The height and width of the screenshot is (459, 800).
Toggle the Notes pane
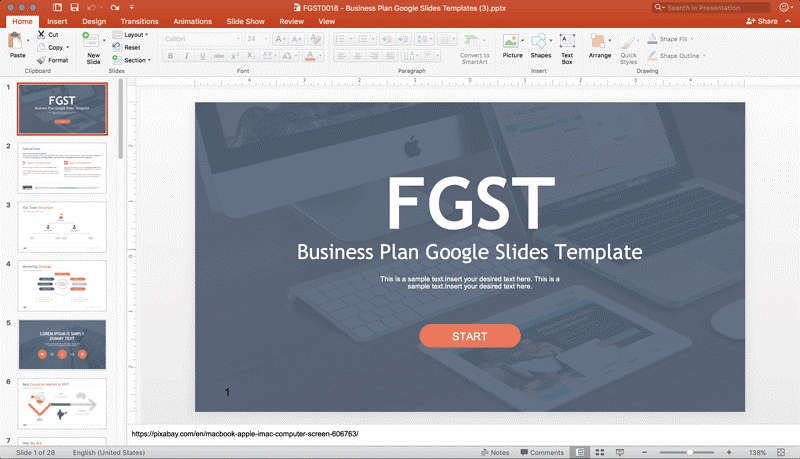pos(495,452)
